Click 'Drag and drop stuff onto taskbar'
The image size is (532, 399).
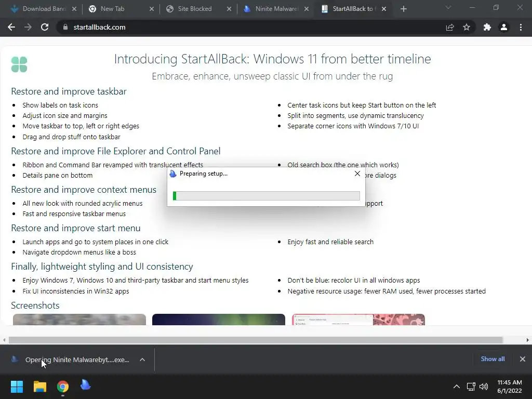pos(71,137)
